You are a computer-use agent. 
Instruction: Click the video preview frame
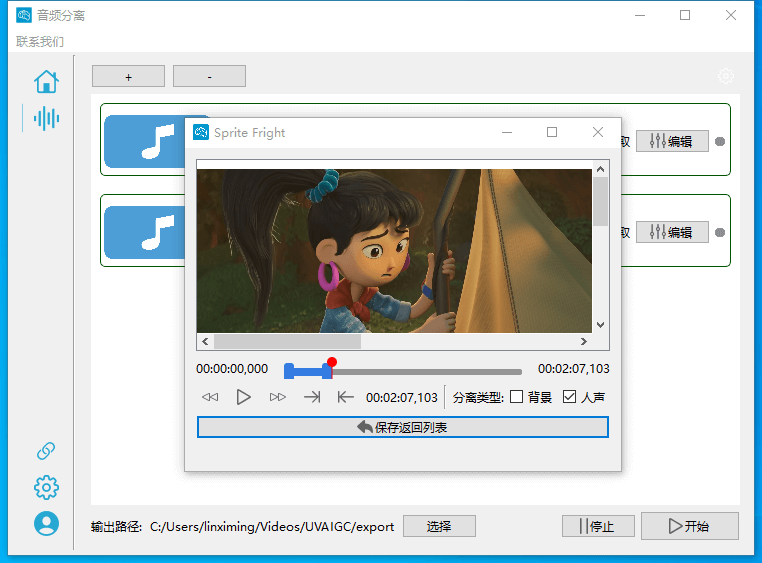[x=394, y=251]
